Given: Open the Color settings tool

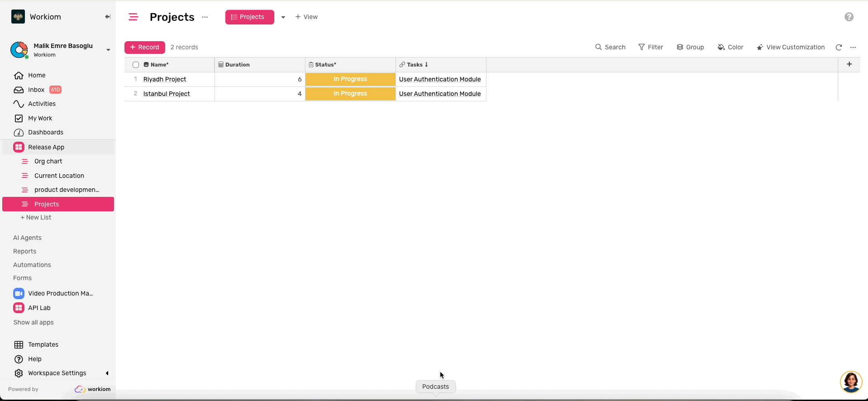Looking at the screenshot, I should (730, 47).
